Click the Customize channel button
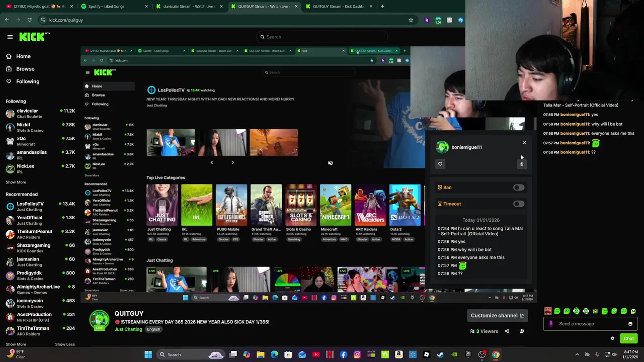This screenshot has height=362, width=644. tap(497, 316)
